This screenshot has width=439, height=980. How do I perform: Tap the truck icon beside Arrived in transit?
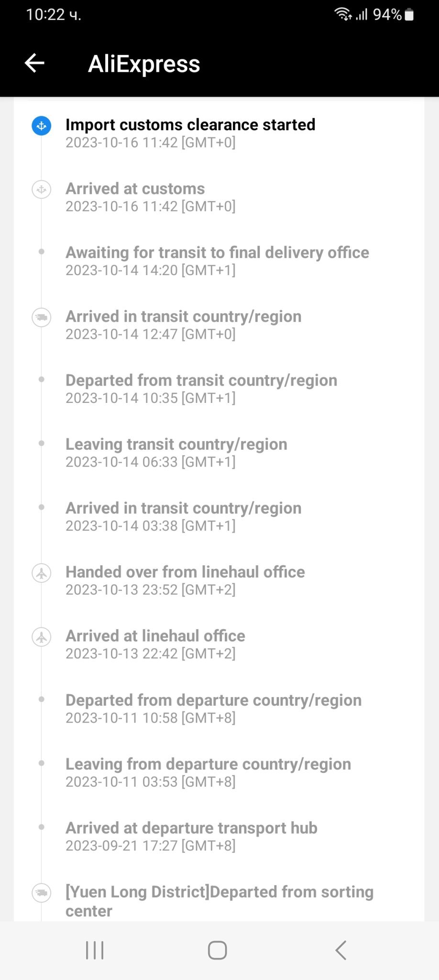(42, 317)
